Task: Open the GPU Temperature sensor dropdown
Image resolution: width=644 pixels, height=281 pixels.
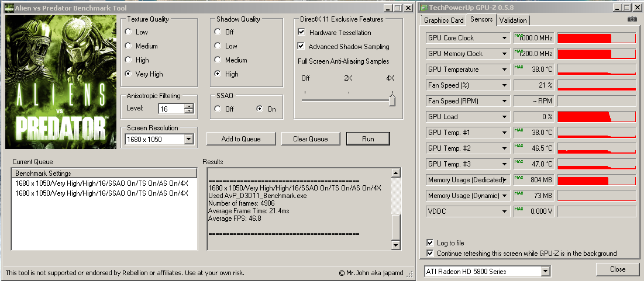Action: pos(504,70)
